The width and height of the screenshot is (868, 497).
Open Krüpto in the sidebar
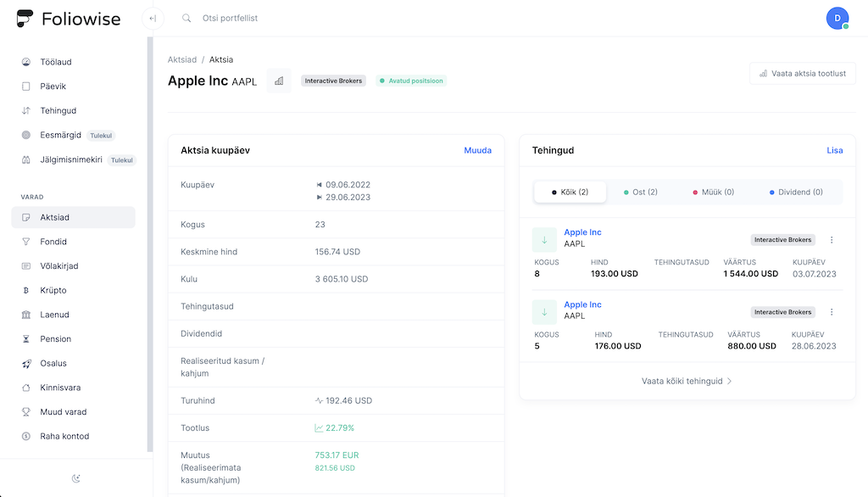point(53,290)
